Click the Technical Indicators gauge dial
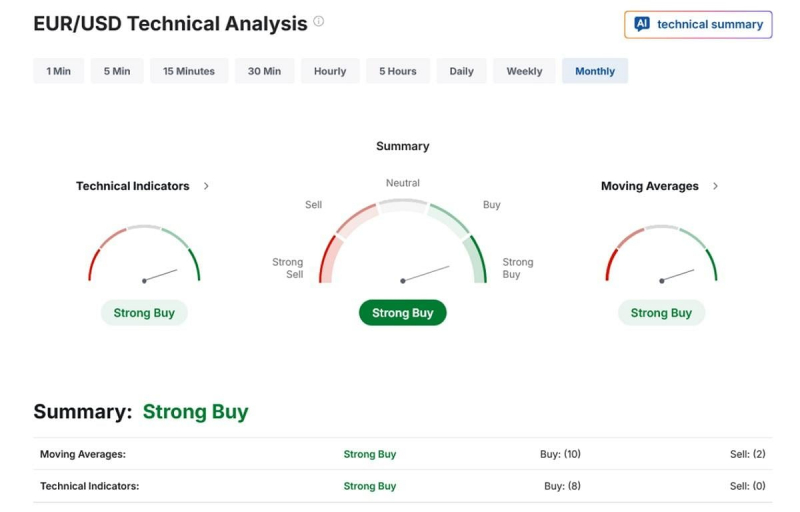 [144, 253]
